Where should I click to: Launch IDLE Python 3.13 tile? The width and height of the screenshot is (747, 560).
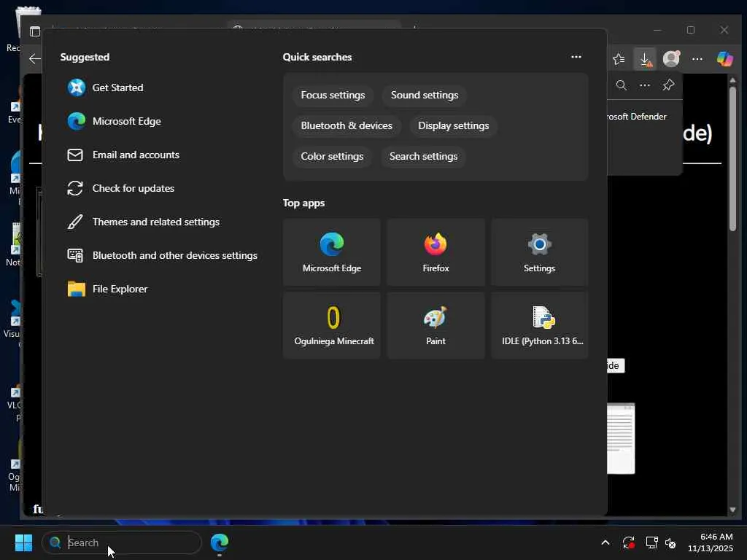coord(539,325)
